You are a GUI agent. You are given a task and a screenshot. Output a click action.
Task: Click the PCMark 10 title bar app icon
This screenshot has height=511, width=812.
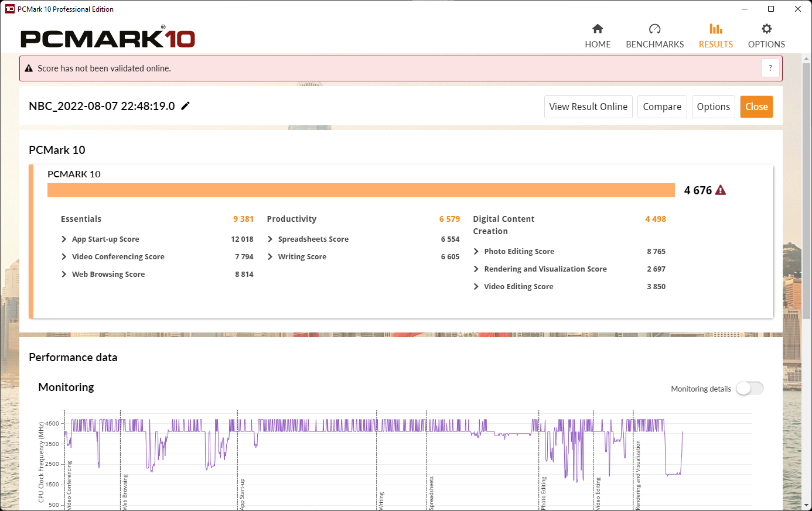point(9,9)
